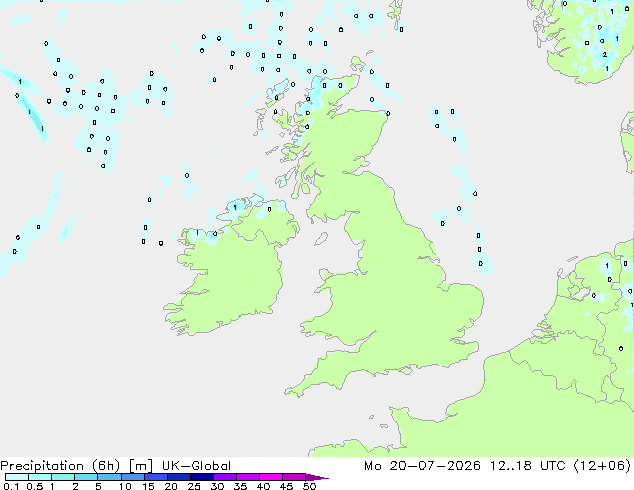Click the '45' legend scale label

click(287, 486)
